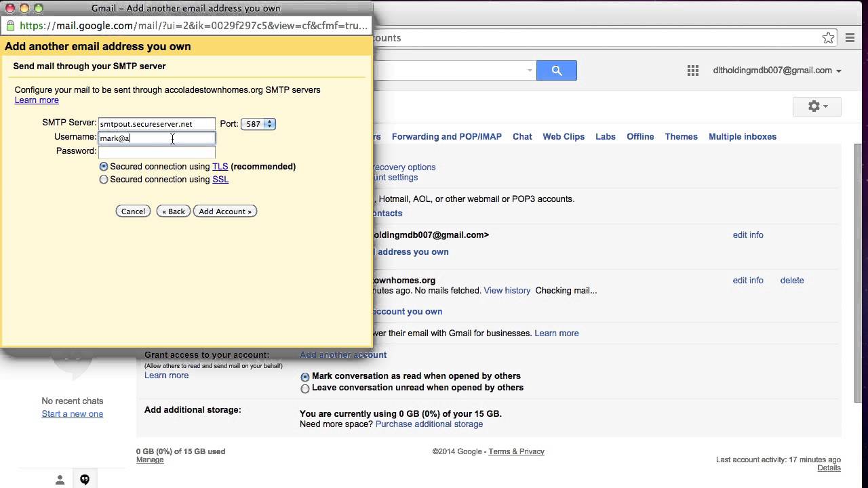Click the Manage storage link
868x488 pixels.
[150, 460]
